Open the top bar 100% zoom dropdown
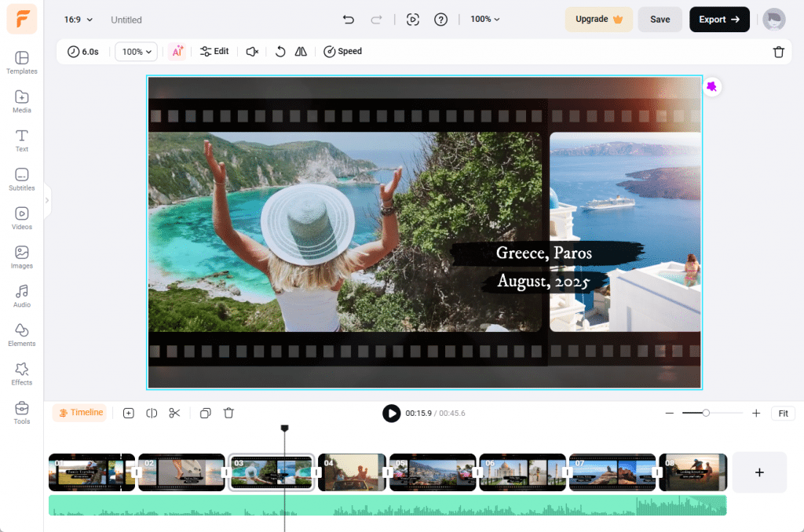The image size is (804, 532). click(484, 20)
